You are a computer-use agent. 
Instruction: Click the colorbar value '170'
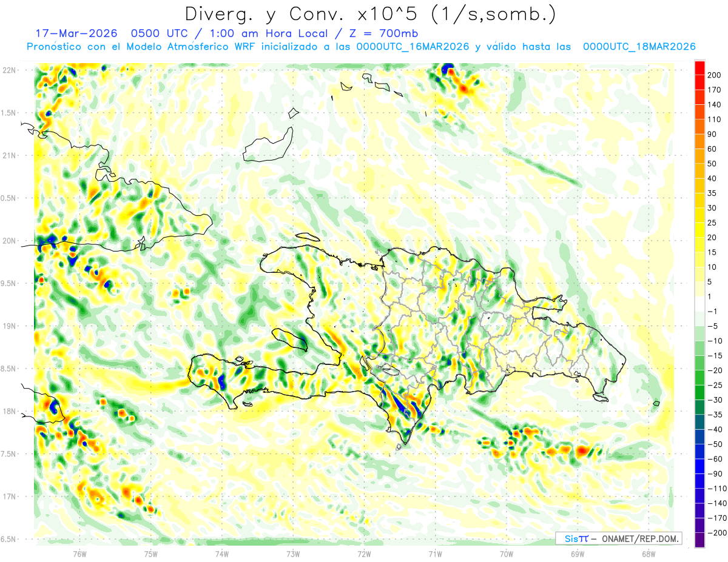coord(715,90)
